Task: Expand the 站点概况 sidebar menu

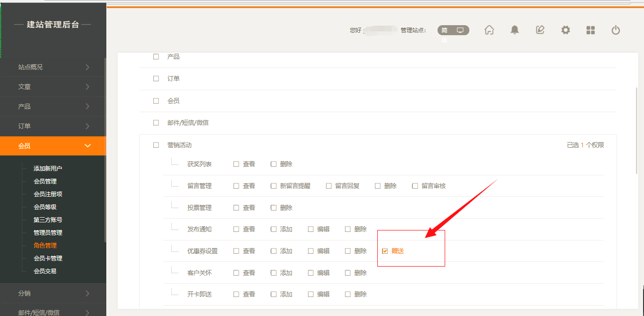Action: click(x=53, y=67)
